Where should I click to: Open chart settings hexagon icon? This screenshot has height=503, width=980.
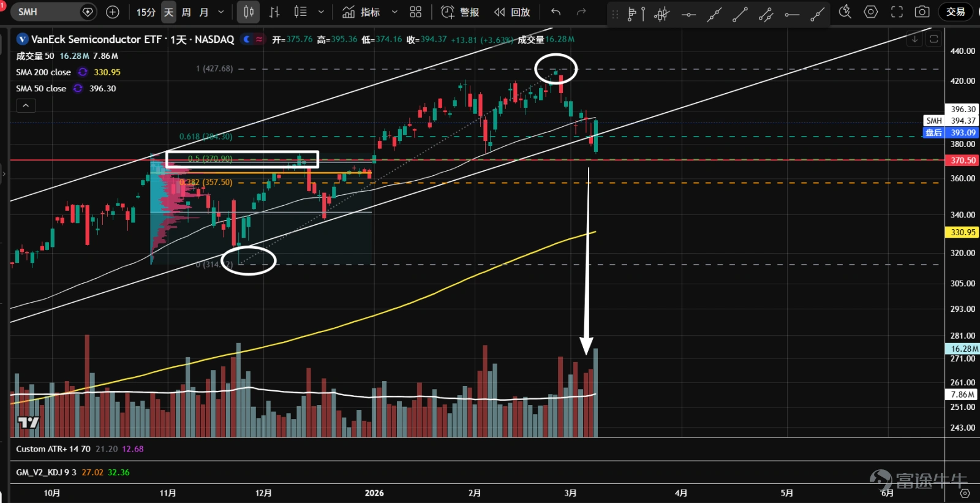point(871,12)
